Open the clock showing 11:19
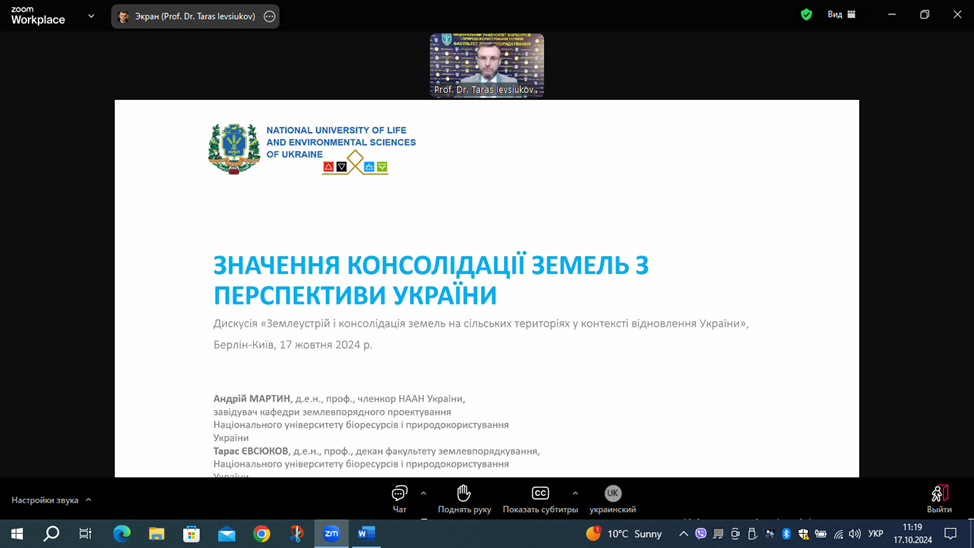The height and width of the screenshot is (548, 974). [x=913, y=534]
